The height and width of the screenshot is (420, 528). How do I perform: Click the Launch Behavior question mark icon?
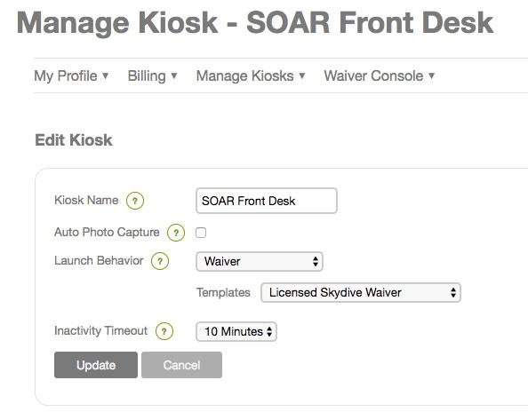coord(160,261)
